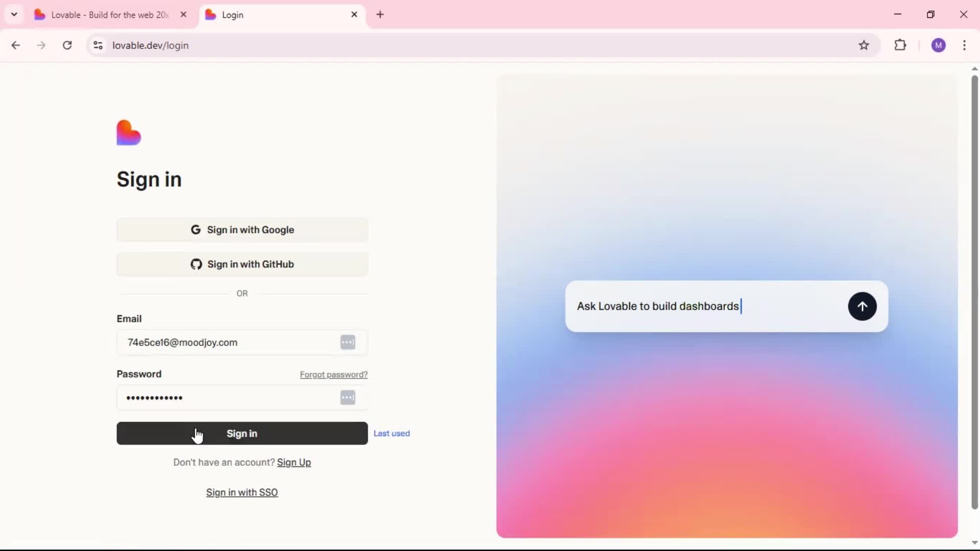The image size is (980, 551).
Task: Open Sign in with SSO link
Action: (242, 492)
